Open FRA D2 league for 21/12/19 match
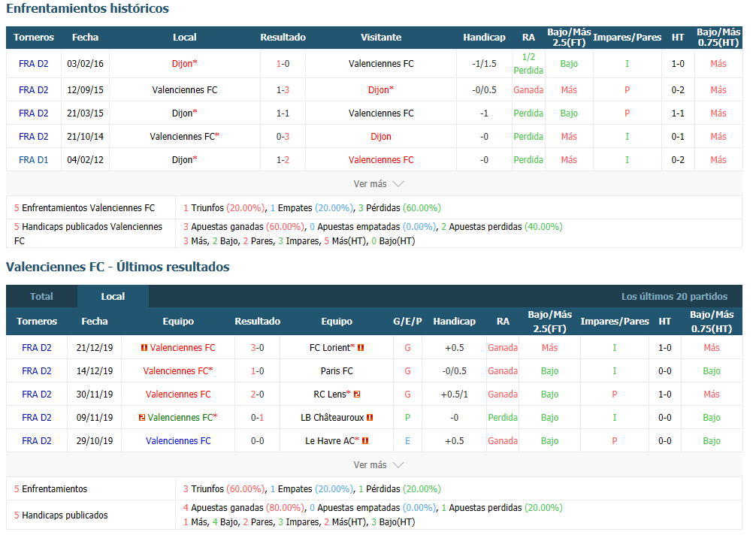This screenshot has height=535, width=756. tap(37, 347)
